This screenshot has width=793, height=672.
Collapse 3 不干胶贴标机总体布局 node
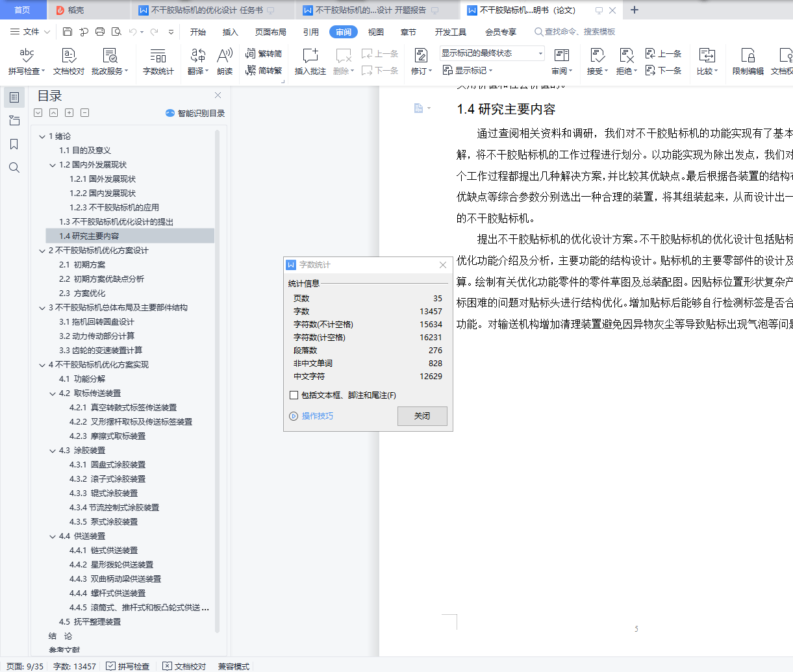click(42, 308)
